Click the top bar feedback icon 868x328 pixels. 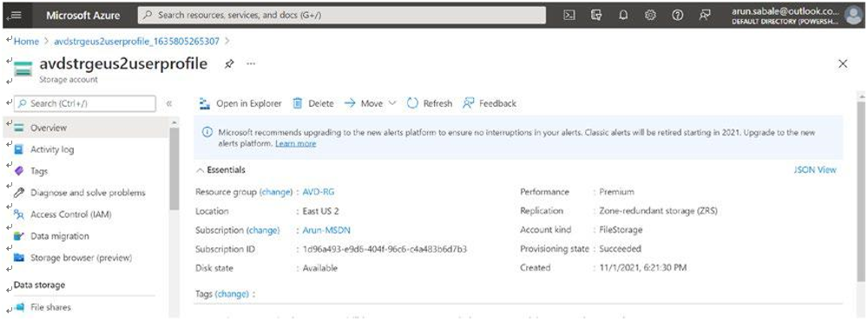tap(704, 15)
